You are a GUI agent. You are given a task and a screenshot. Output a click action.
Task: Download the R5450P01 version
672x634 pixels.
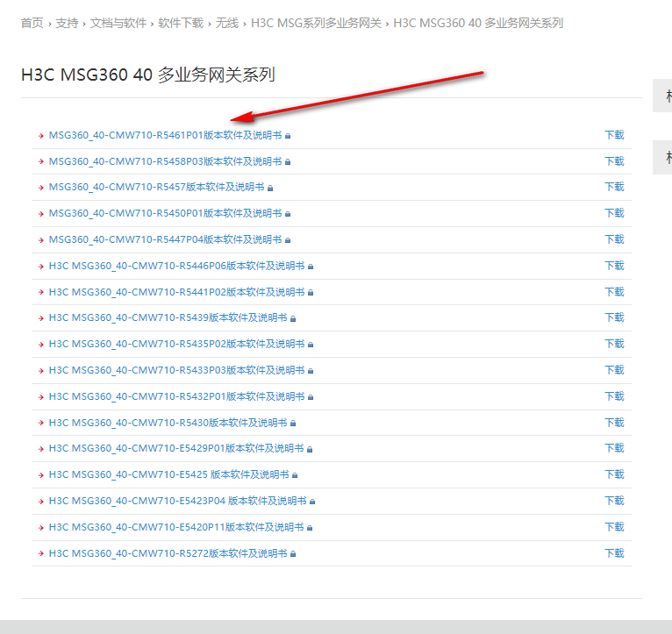coord(615,213)
